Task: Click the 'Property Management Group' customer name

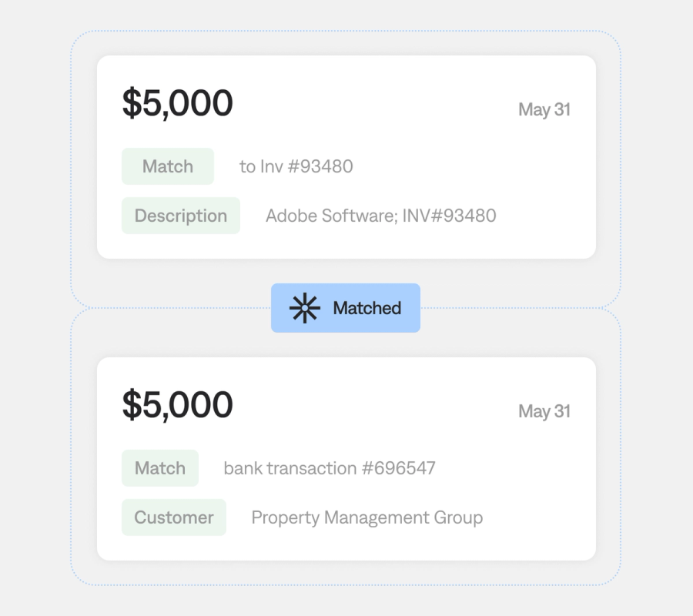Action: (x=367, y=517)
